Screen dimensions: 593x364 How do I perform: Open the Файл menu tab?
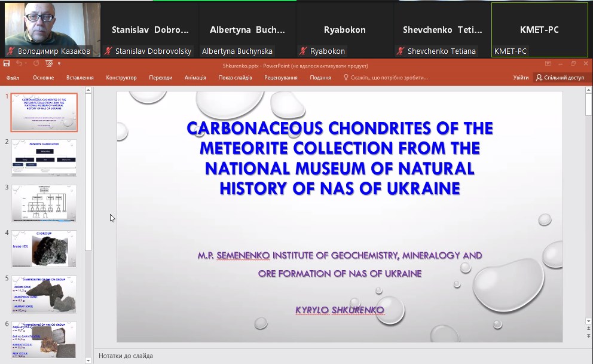(x=13, y=78)
